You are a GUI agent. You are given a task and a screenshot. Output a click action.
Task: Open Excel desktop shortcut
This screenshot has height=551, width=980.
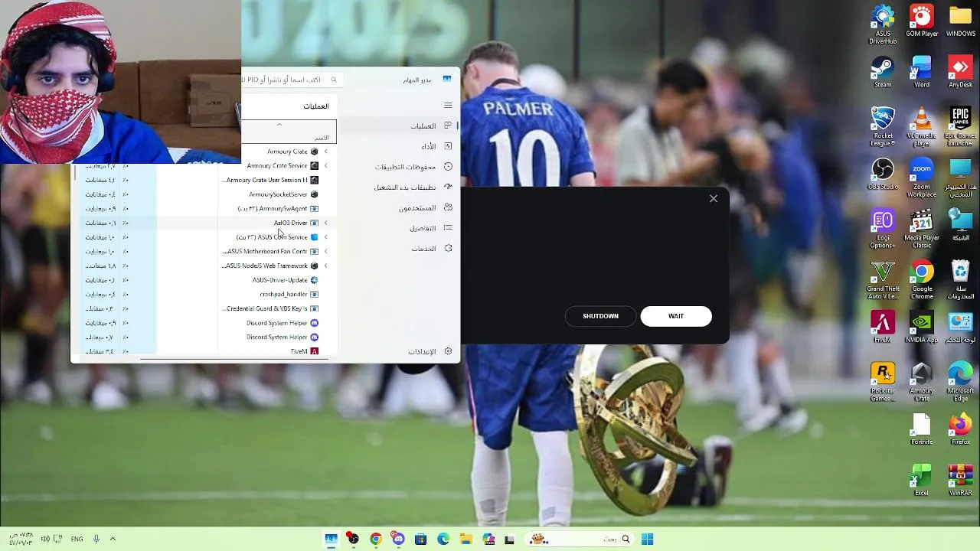click(922, 481)
